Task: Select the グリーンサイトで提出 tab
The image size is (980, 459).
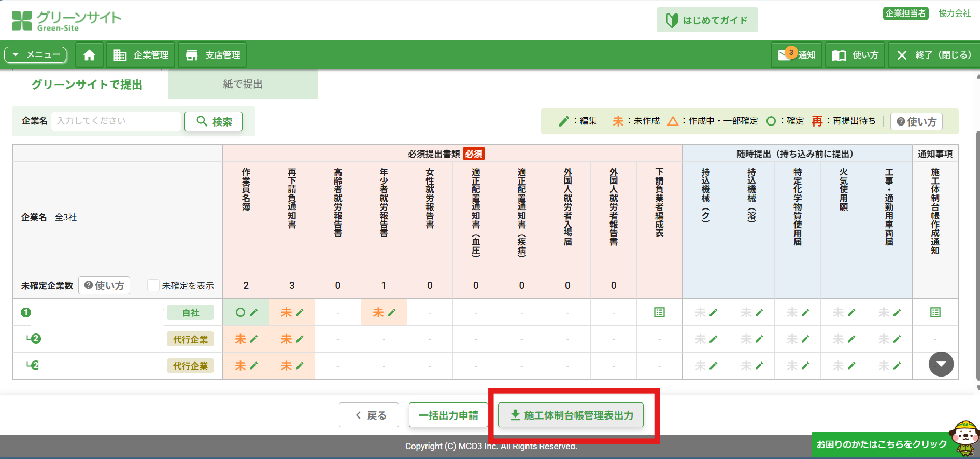Action: (87, 84)
